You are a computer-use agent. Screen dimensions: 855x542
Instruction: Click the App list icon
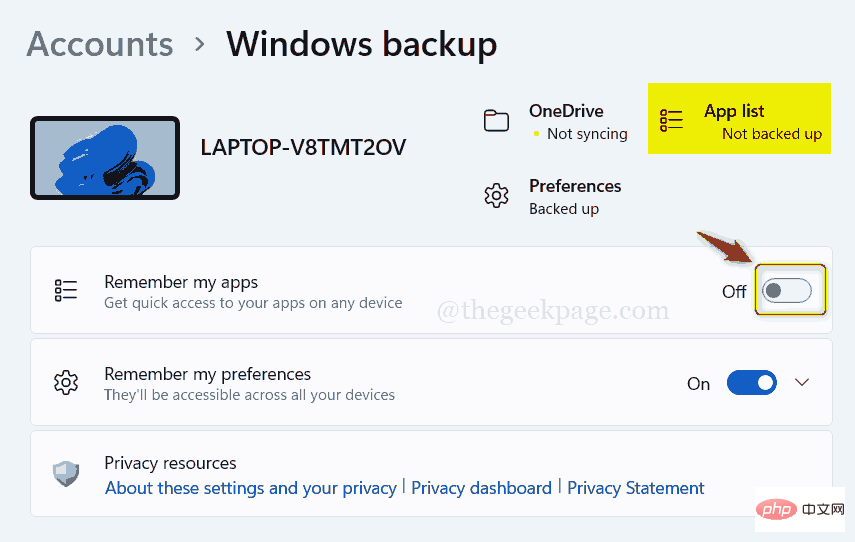tap(671, 120)
